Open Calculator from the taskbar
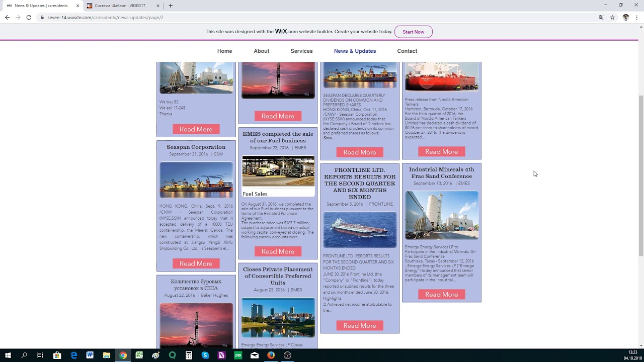Image resolution: width=644 pixels, height=362 pixels. (189, 355)
